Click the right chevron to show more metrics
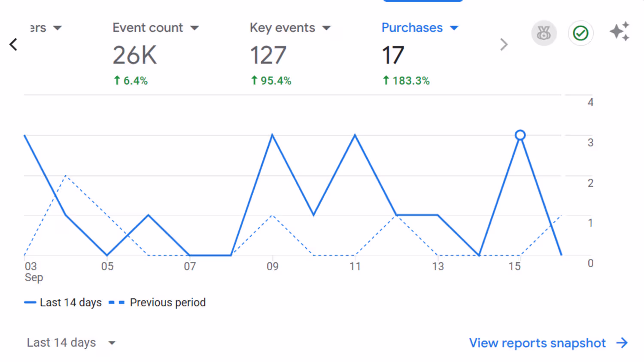This screenshot has height=362, width=644. click(x=504, y=44)
